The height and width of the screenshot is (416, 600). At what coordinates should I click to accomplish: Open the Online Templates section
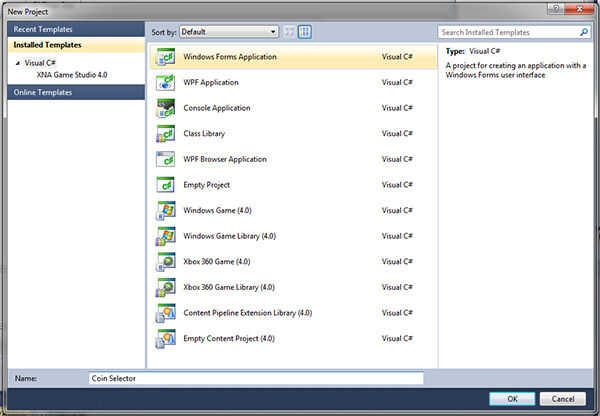point(76,92)
